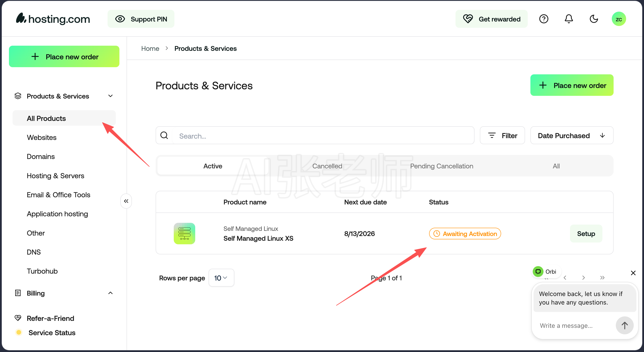
Task: Click the Refer-a-Friend heart icon
Action: point(18,318)
